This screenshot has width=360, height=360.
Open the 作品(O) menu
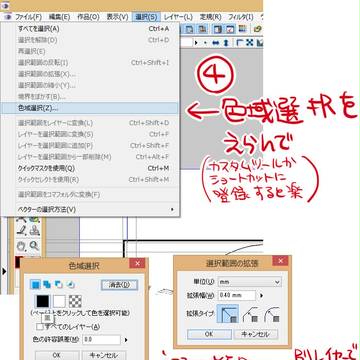(88, 17)
